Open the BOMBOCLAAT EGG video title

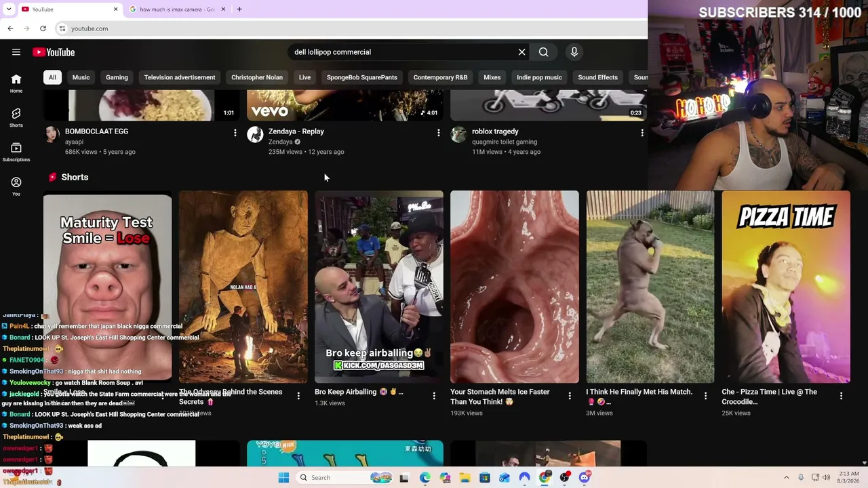[x=96, y=131]
